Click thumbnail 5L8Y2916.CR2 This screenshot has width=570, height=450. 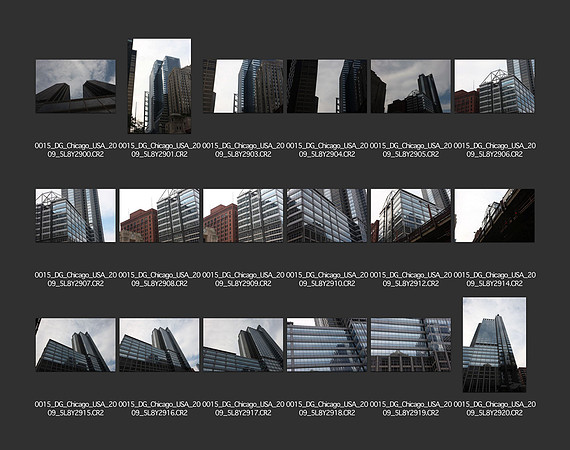pos(160,345)
